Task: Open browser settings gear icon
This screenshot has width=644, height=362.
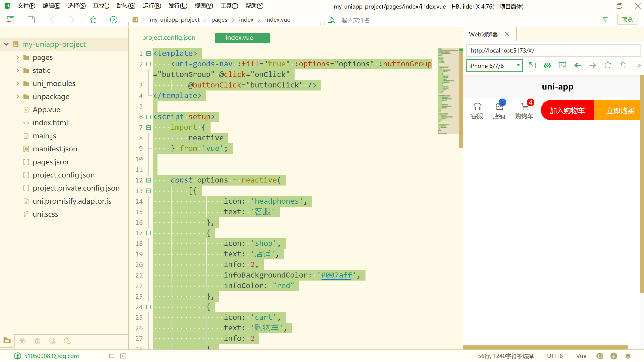Action: coord(547,66)
